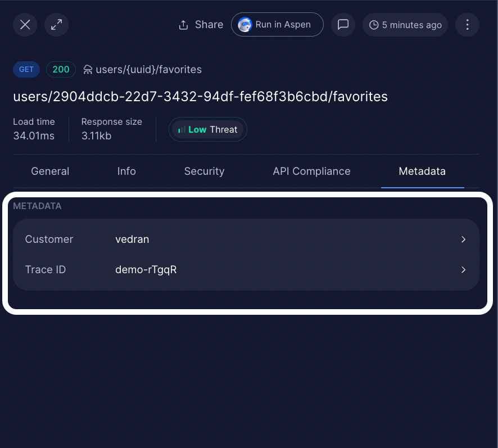The image size is (498, 448).
Task: Switch to the Security tab
Action: click(x=204, y=171)
